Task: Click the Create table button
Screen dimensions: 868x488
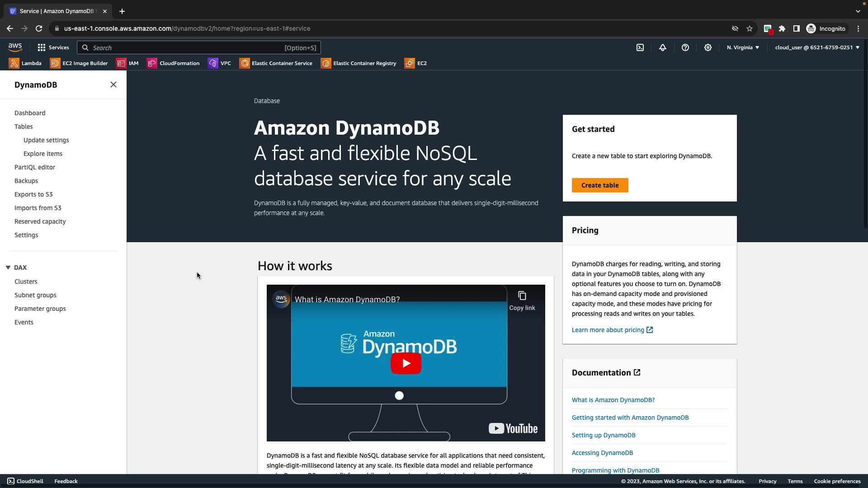Action: (x=600, y=185)
